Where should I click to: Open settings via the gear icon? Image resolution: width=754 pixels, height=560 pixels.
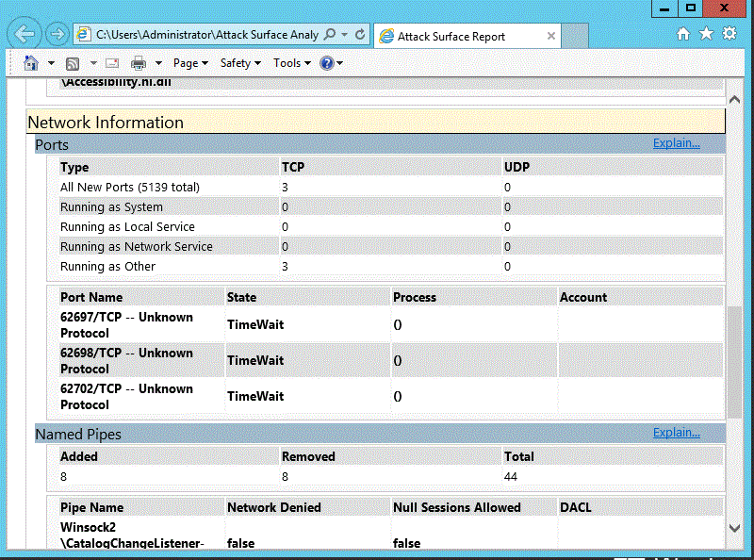tap(729, 34)
